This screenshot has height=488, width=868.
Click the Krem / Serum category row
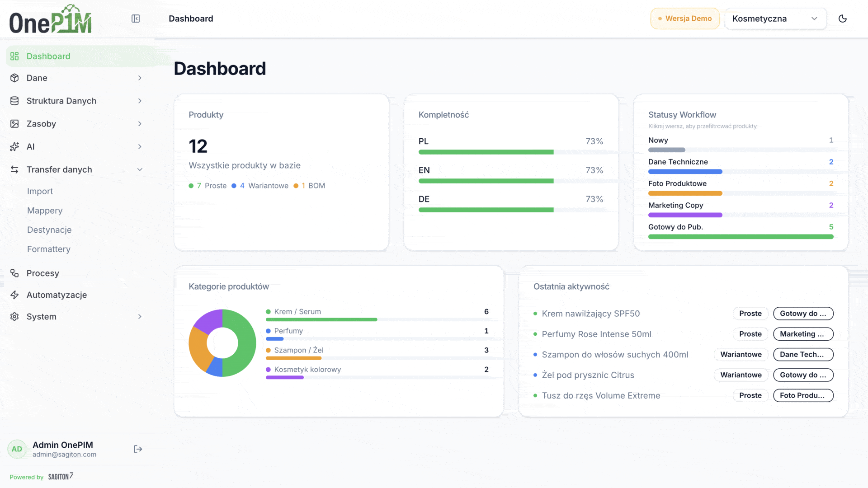pyautogui.click(x=377, y=315)
